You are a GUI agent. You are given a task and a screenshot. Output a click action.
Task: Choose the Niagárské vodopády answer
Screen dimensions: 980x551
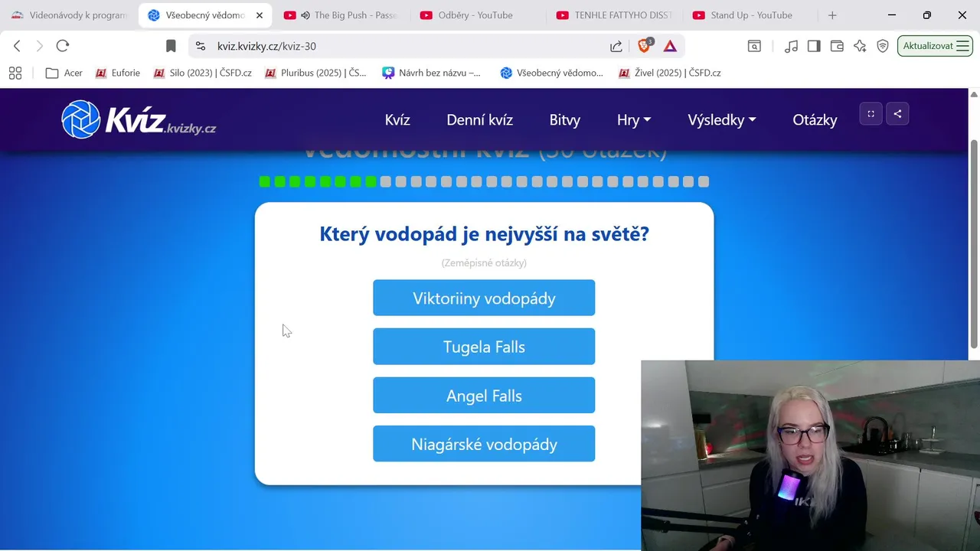484,444
